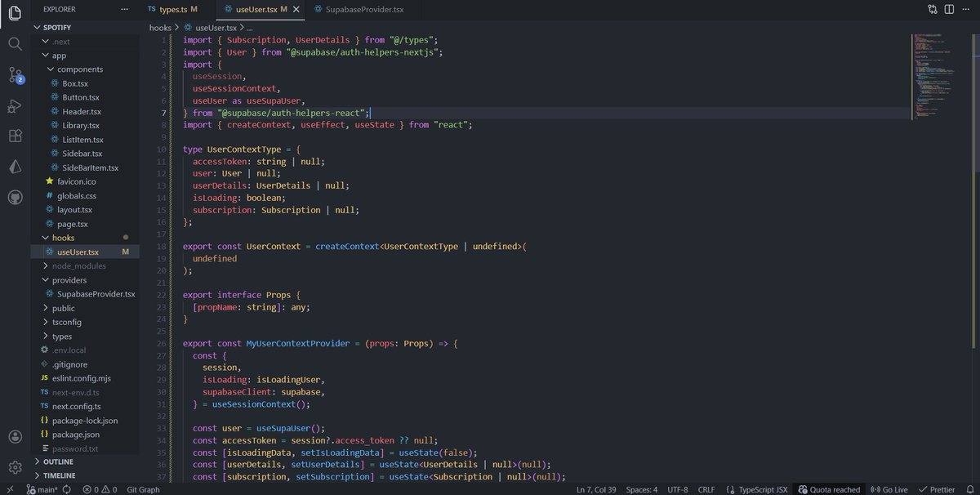980x495 pixels.
Task: Change language mode from TypeScript JSX
Action: [763, 489]
